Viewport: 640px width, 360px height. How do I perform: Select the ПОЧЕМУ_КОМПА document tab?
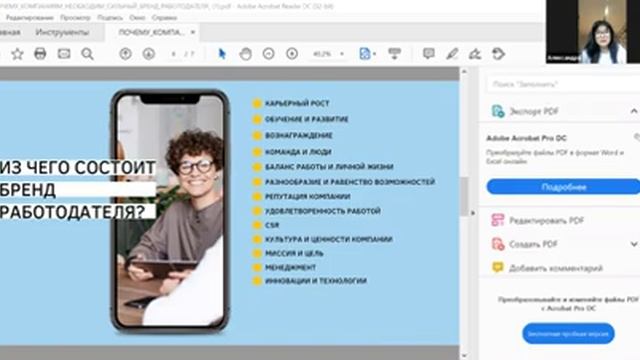point(151,32)
